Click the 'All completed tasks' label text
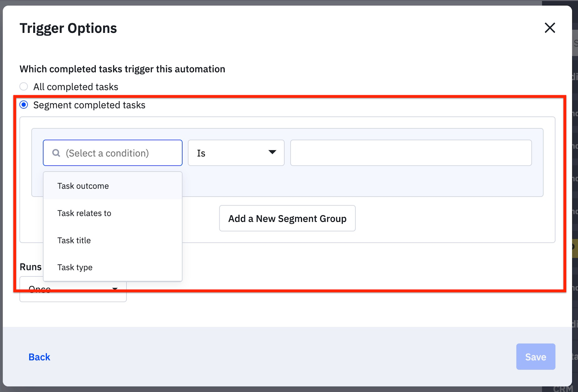 point(76,87)
